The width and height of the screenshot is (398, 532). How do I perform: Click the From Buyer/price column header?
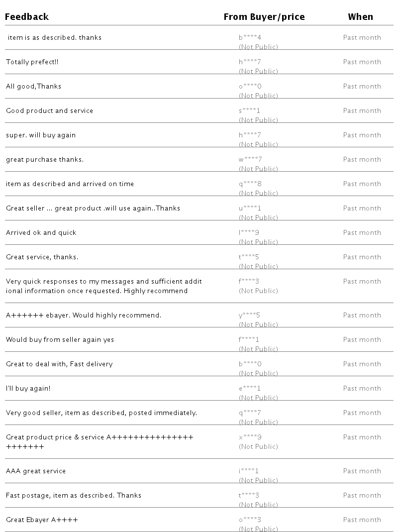coord(264,17)
